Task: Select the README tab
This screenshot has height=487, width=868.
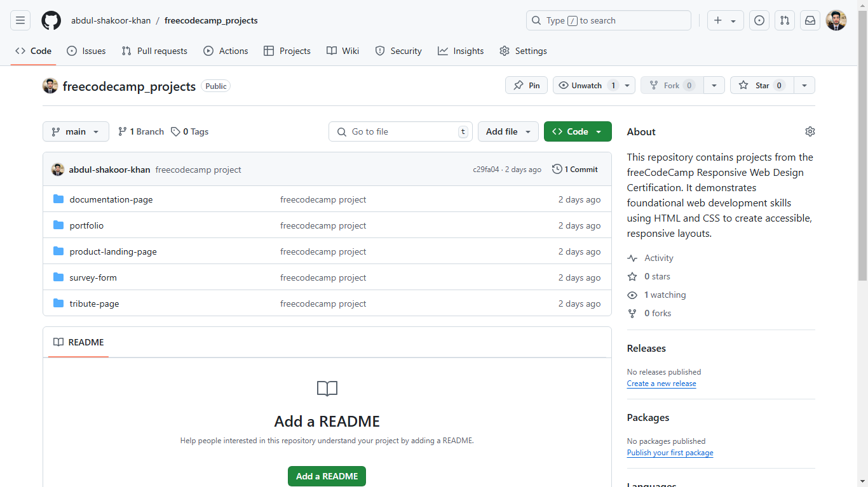Action: (x=79, y=342)
